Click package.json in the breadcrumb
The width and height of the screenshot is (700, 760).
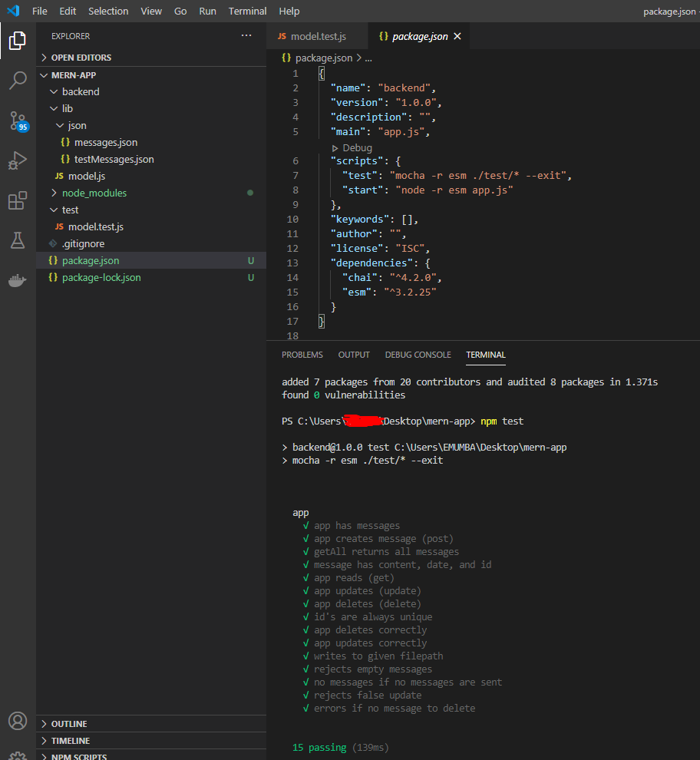pyautogui.click(x=324, y=58)
